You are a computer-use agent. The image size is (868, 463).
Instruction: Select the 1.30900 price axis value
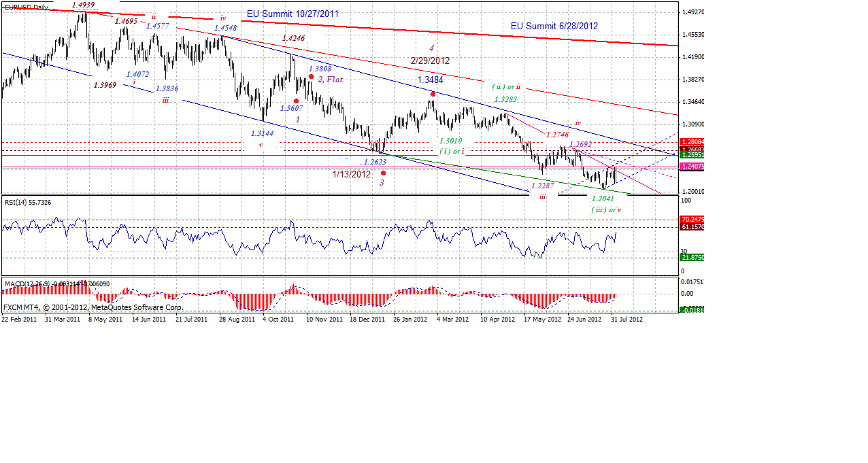[x=695, y=124]
